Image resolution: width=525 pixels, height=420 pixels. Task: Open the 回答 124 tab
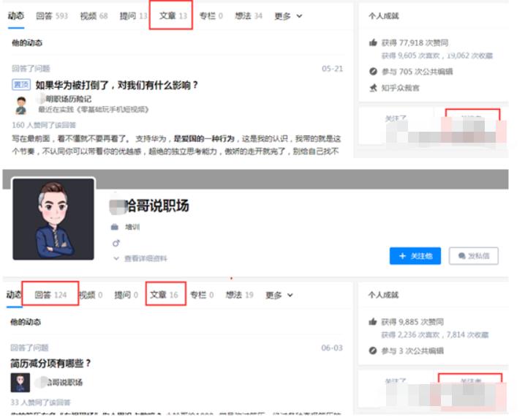coord(50,295)
